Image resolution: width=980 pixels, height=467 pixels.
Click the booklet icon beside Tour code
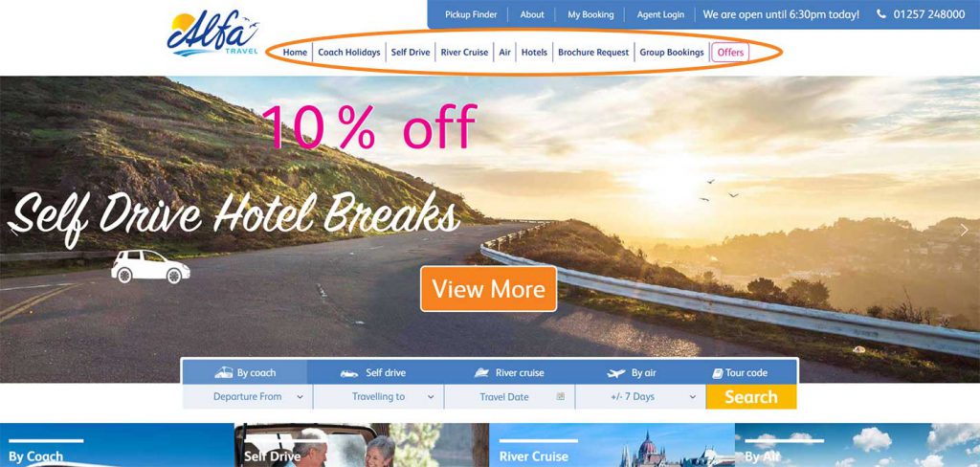coord(718,373)
